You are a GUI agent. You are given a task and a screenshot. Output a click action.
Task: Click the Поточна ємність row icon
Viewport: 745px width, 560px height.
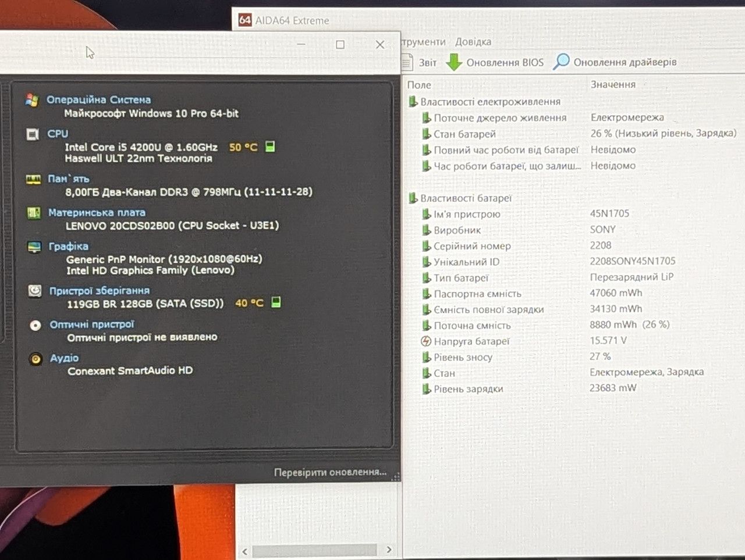point(427,326)
